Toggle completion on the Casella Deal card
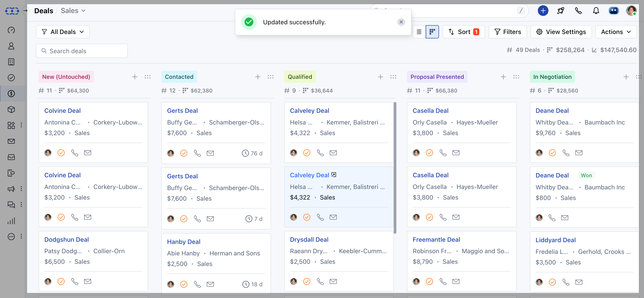Screen dimensions: 644x298 pyautogui.click(x=429, y=153)
